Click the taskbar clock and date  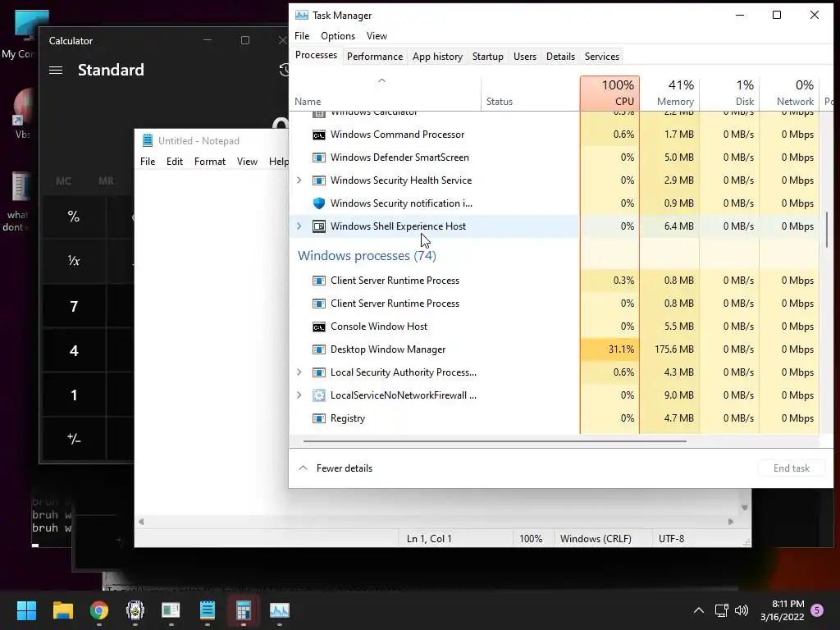[782, 610]
